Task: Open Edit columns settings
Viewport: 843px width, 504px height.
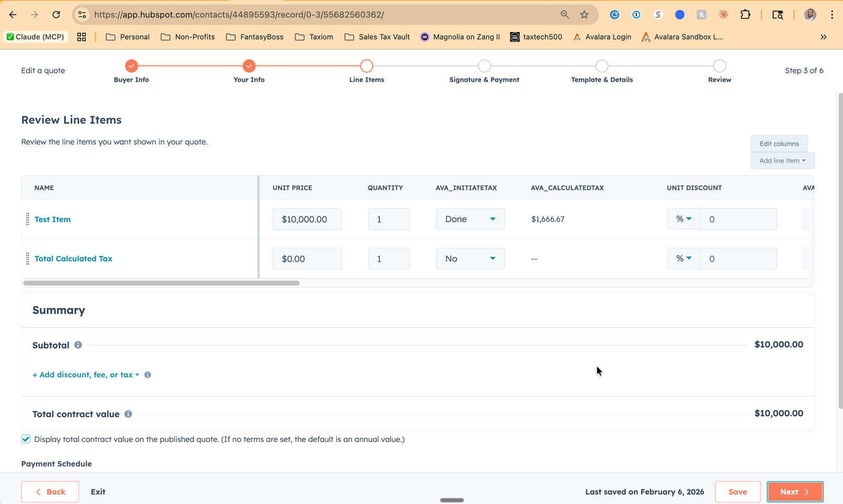Action: tap(779, 143)
